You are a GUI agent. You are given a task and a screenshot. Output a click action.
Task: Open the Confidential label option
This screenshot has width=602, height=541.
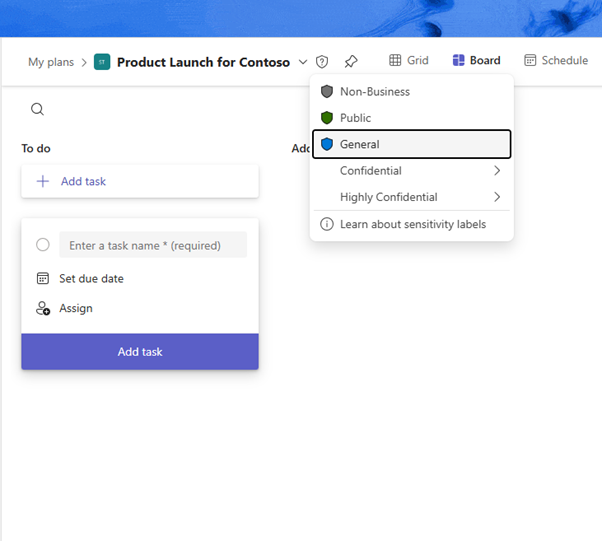click(412, 170)
